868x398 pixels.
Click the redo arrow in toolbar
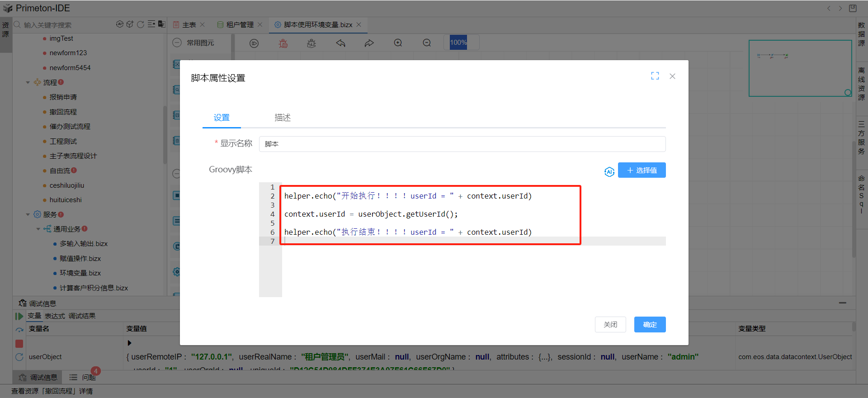369,43
